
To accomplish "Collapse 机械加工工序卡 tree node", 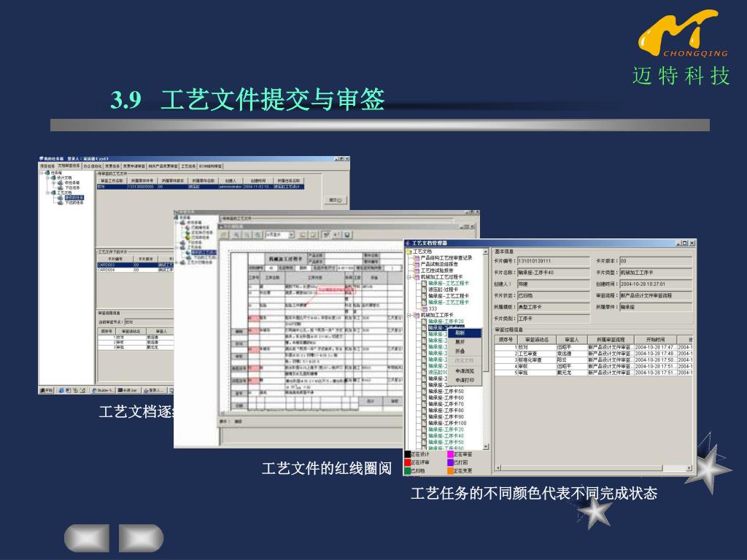I will pyautogui.click(x=409, y=315).
